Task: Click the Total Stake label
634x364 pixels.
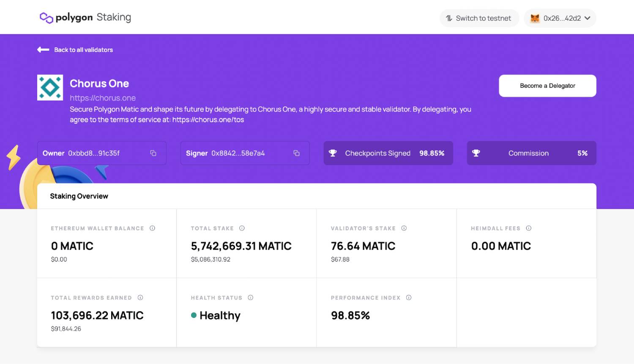Action: point(212,228)
